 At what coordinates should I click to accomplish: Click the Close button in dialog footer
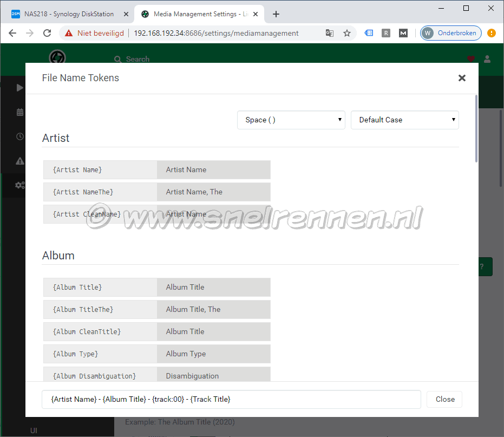[x=444, y=400]
